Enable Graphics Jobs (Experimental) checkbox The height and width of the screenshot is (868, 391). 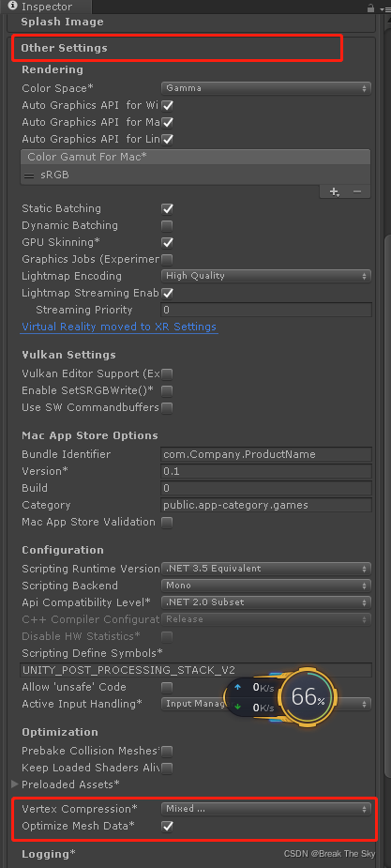click(x=167, y=259)
